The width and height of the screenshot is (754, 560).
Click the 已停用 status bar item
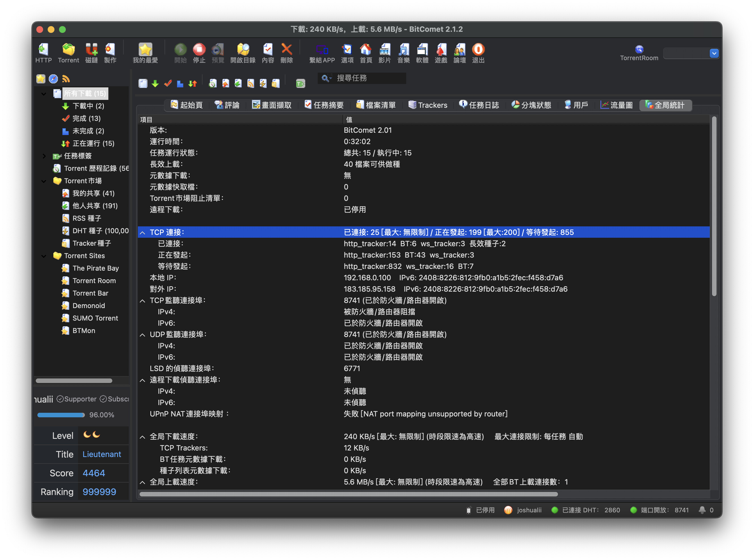(485, 510)
